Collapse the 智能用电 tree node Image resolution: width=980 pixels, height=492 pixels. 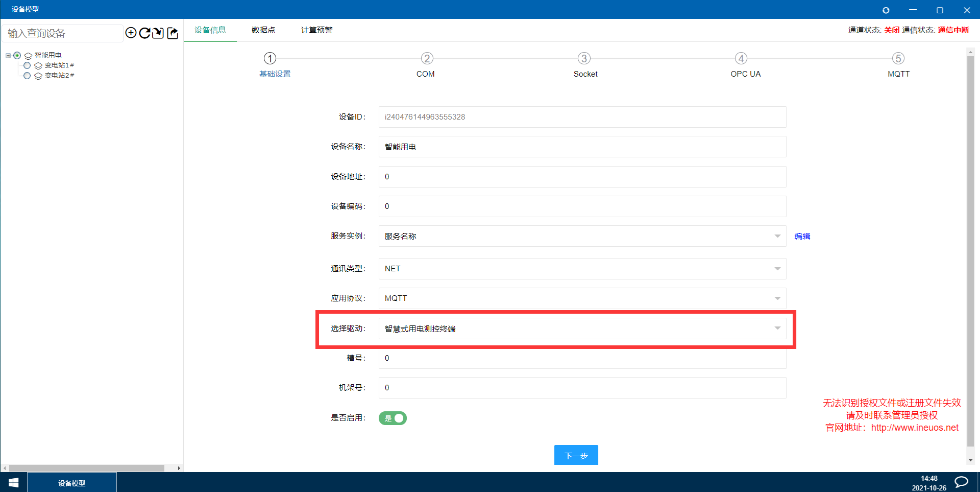(x=8, y=55)
